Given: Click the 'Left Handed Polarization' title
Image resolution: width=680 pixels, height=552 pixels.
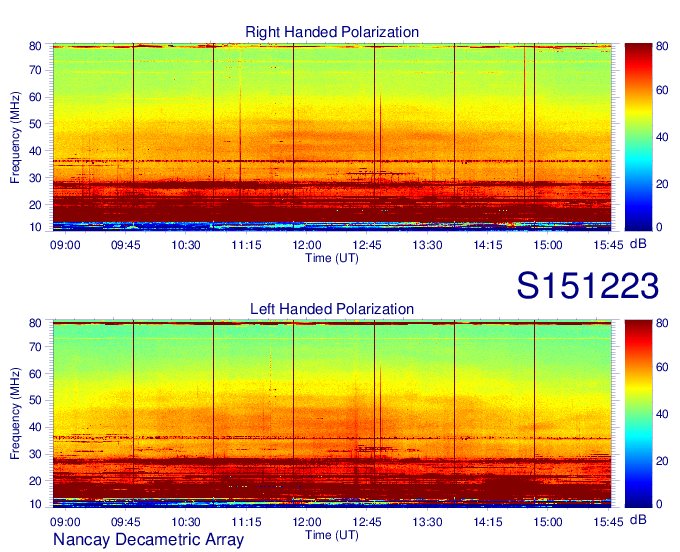Looking at the screenshot, I should point(332,309).
